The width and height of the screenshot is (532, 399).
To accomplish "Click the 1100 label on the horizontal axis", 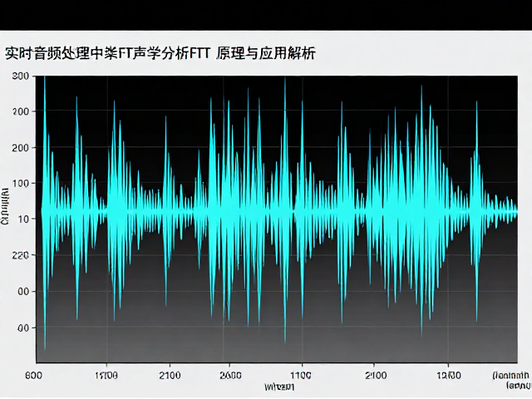I will click(x=301, y=376).
